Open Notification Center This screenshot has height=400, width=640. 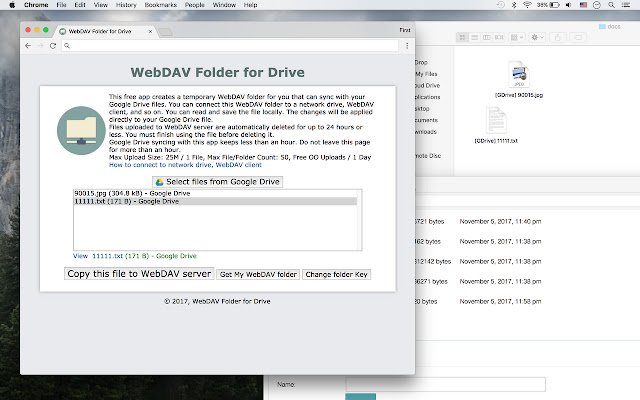click(626, 5)
